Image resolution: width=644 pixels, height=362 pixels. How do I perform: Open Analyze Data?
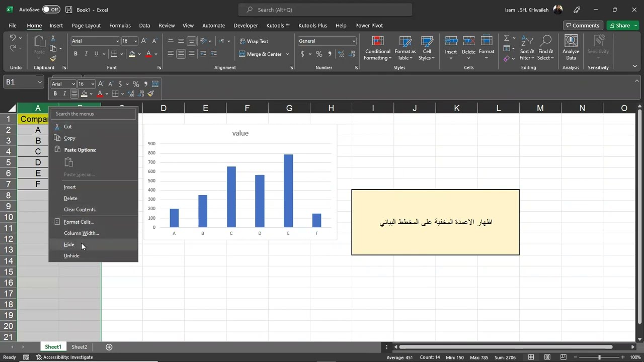tap(571, 48)
